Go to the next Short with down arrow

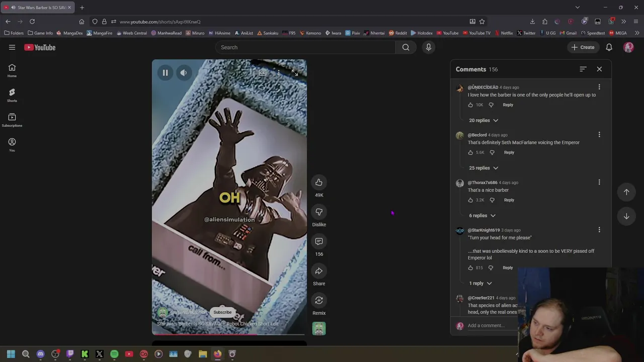626,216
